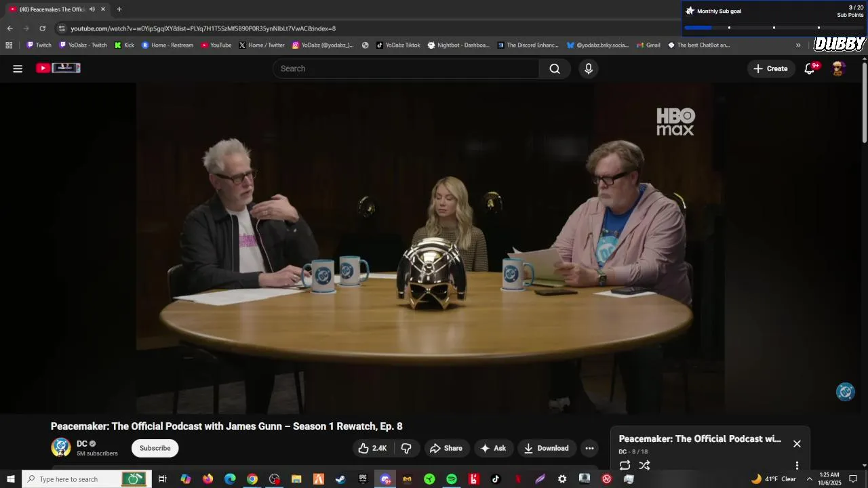Open Microsoft Edge from the taskbar
The image size is (868, 488).
(x=230, y=479)
